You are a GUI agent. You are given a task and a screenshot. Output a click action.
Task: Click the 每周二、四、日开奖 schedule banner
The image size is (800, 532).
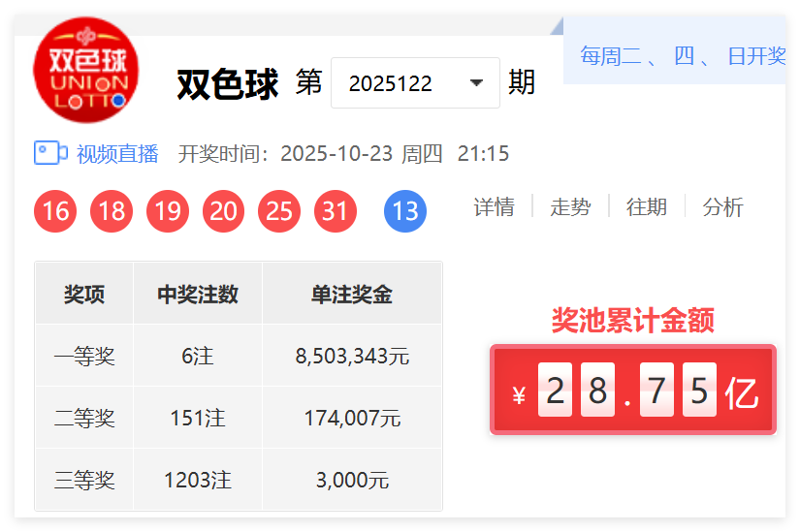point(675,50)
